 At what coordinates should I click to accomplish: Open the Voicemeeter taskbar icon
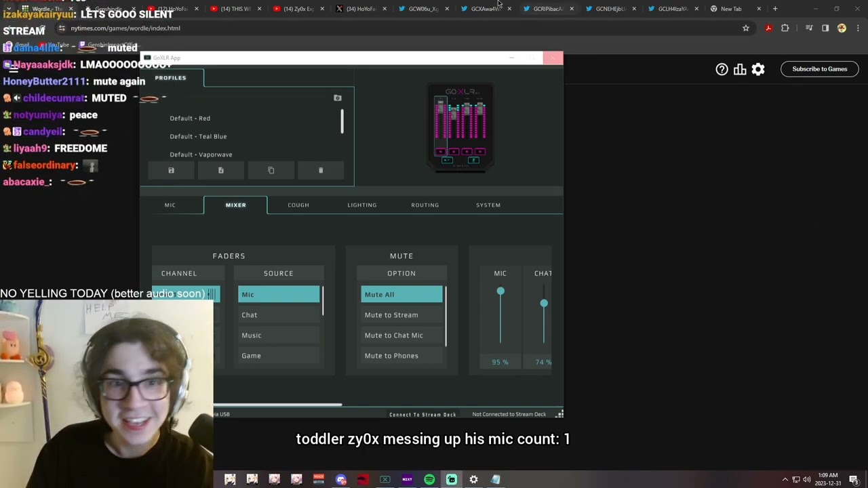319,480
